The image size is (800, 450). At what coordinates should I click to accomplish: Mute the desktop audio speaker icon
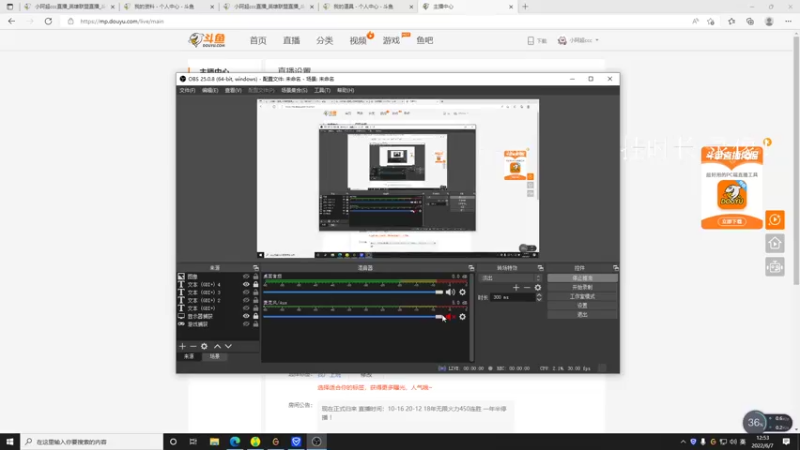point(450,292)
